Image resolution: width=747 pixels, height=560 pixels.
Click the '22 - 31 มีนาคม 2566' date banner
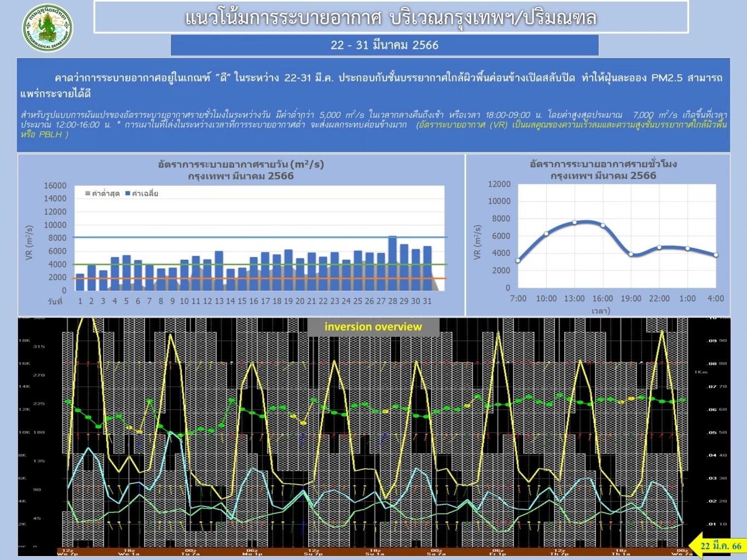[x=384, y=45]
